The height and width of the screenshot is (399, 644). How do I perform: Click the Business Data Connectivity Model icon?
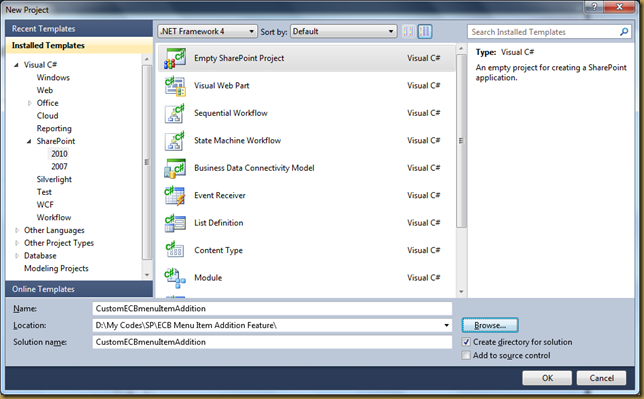(x=175, y=168)
